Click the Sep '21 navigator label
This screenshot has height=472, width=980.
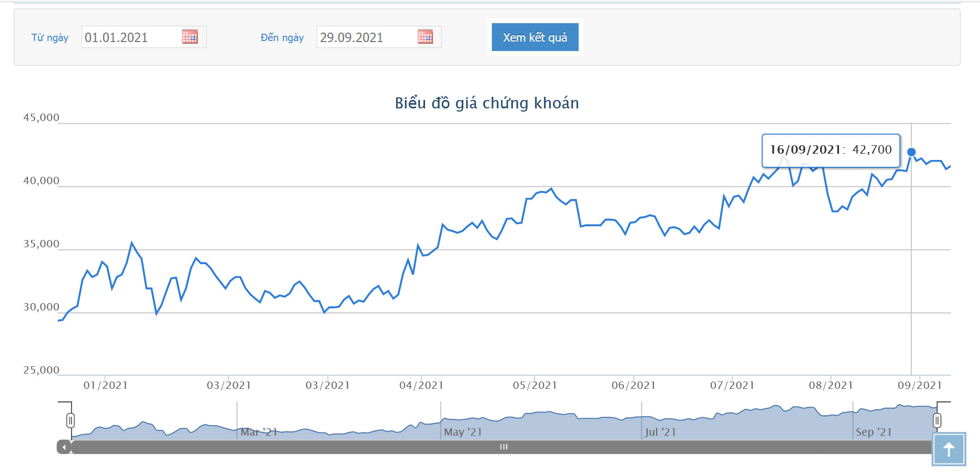[874, 432]
